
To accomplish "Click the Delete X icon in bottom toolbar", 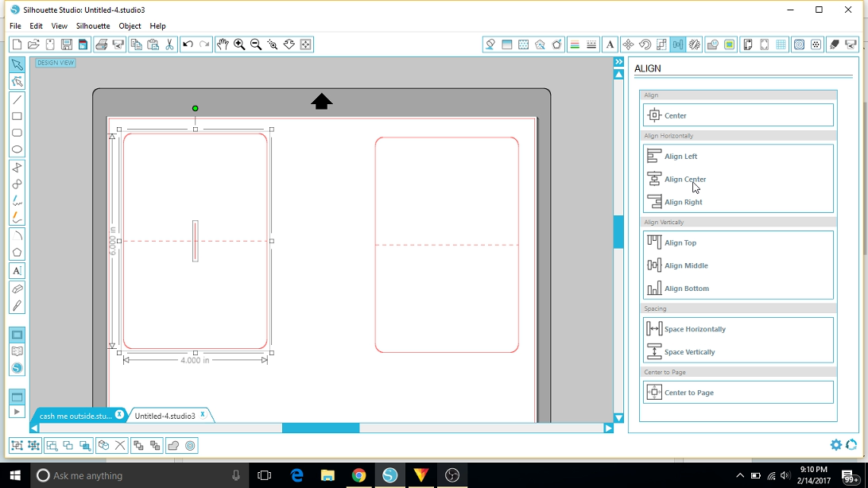I will tap(120, 445).
